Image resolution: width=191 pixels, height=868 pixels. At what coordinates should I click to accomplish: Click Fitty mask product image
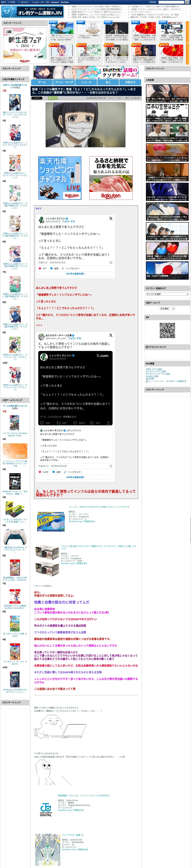click(x=51, y=522)
